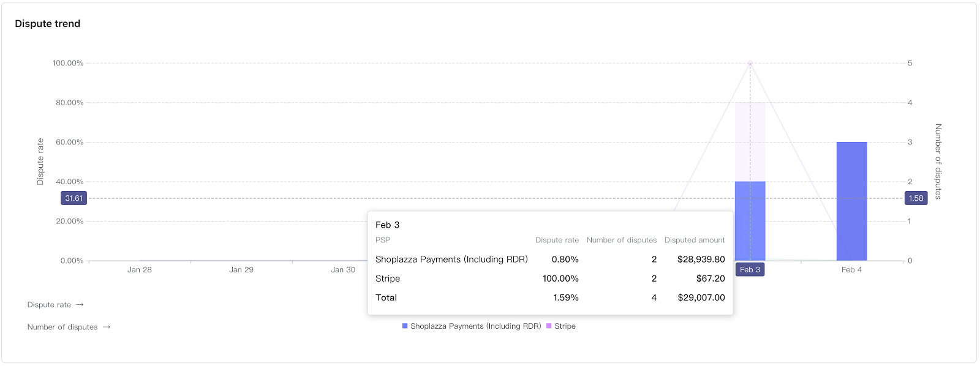Click the purple Stripe legend square

pos(549,326)
